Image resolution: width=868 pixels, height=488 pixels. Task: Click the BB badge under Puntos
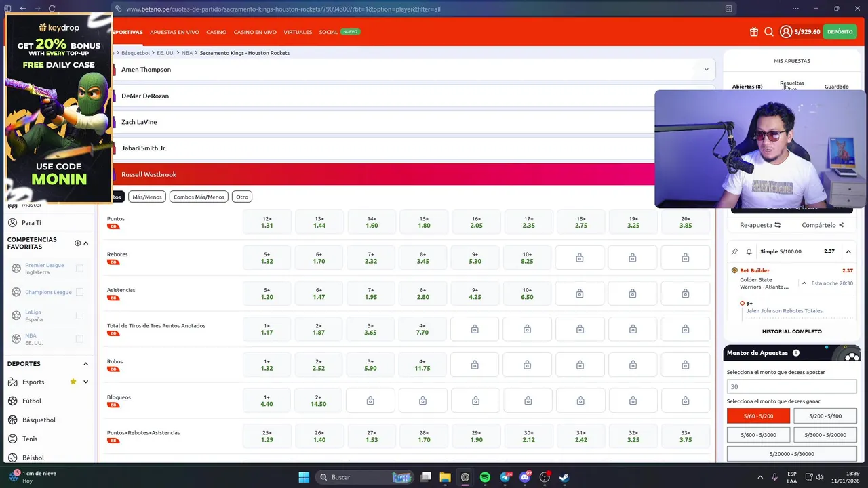tap(113, 226)
